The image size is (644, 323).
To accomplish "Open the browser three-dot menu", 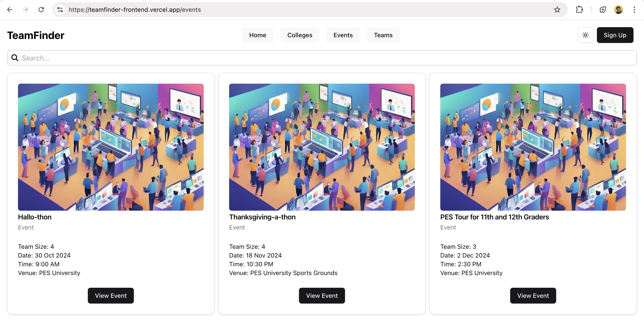I will point(634,9).
